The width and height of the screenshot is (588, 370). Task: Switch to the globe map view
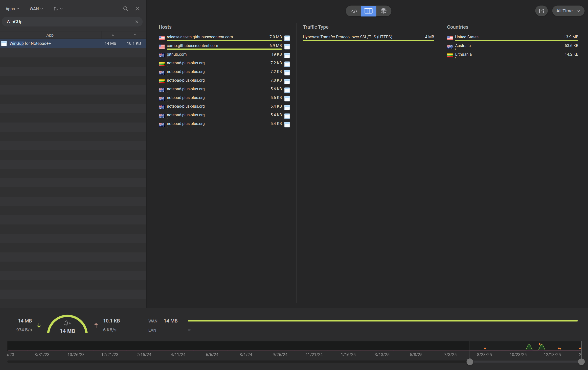(x=383, y=11)
